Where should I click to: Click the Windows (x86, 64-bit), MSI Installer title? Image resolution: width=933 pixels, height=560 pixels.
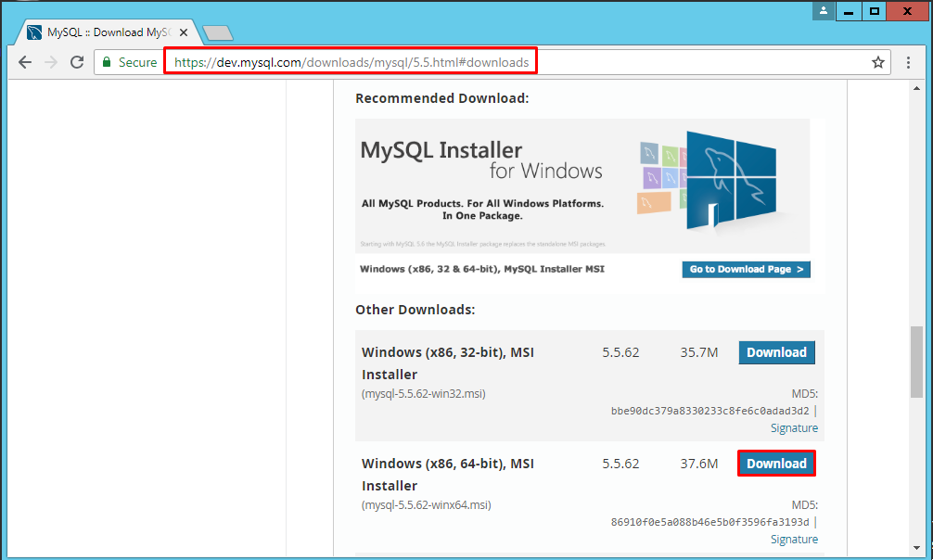(x=448, y=475)
